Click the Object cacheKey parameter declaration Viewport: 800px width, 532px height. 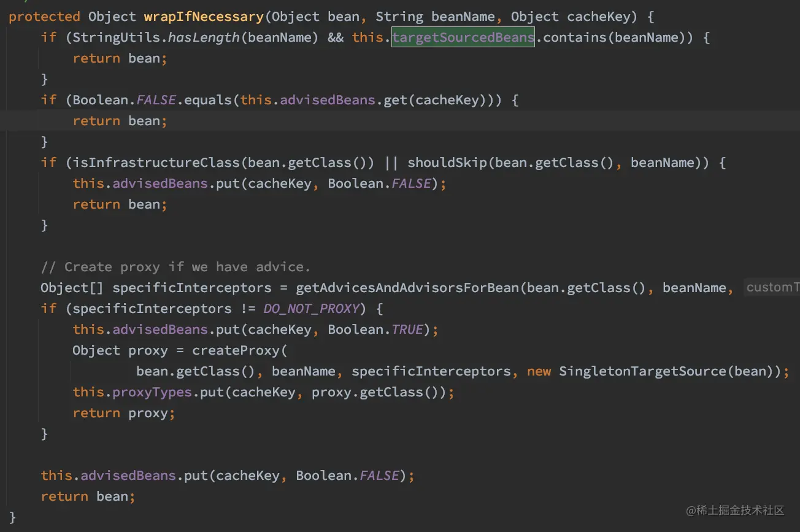[x=574, y=17]
